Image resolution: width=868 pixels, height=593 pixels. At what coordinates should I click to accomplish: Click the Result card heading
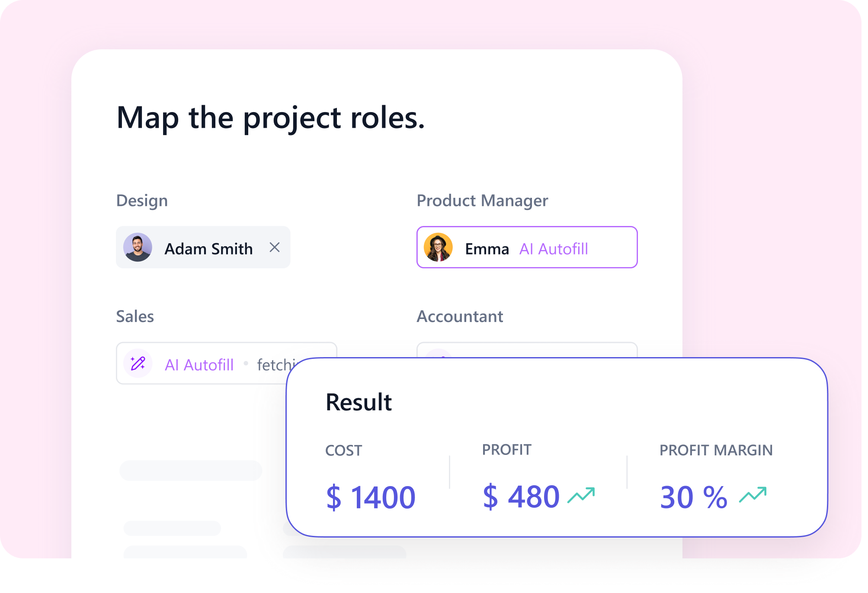[x=359, y=402]
